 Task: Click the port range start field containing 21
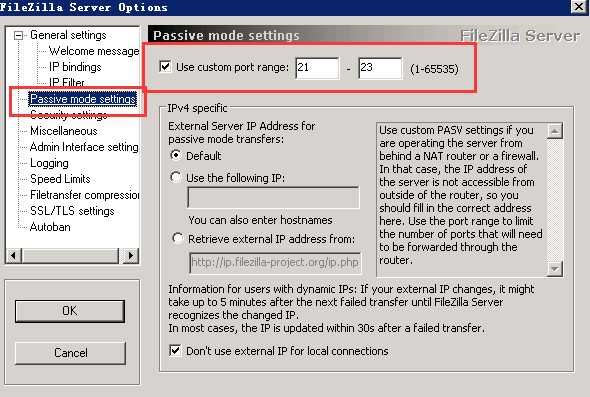pos(318,68)
